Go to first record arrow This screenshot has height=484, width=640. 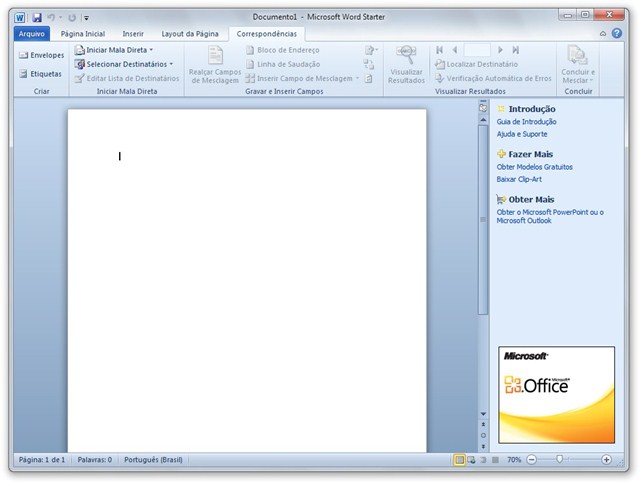click(440, 50)
